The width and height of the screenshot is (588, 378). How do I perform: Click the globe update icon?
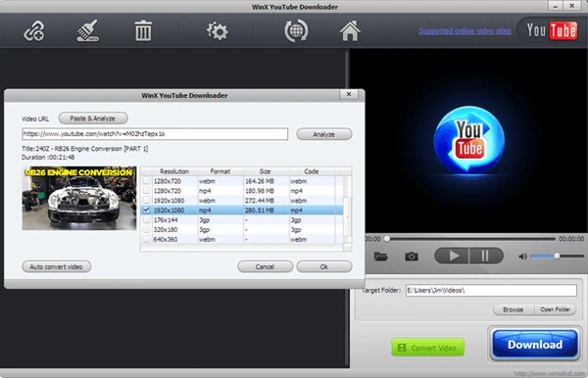point(296,30)
